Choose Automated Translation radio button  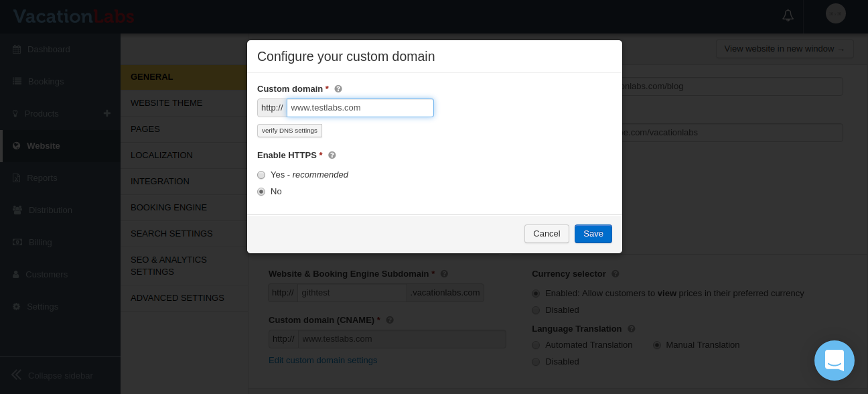click(536, 345)
